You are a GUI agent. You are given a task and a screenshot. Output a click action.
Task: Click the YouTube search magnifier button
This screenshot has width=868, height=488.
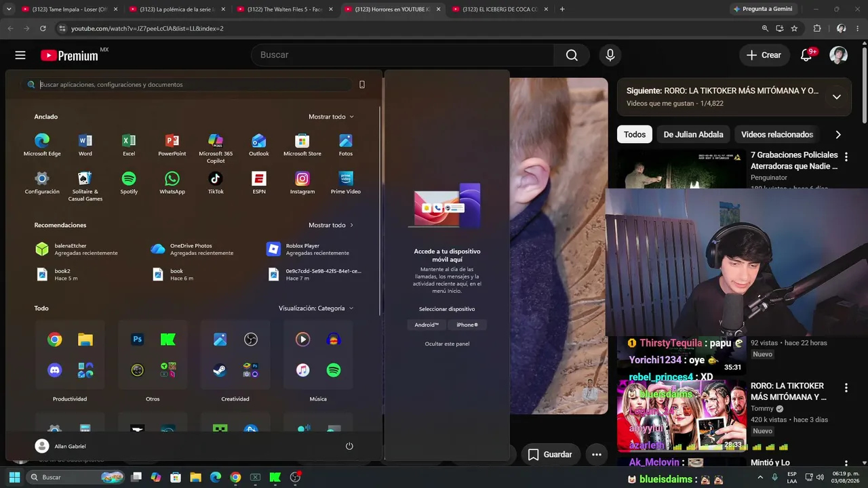coord(572,55)
